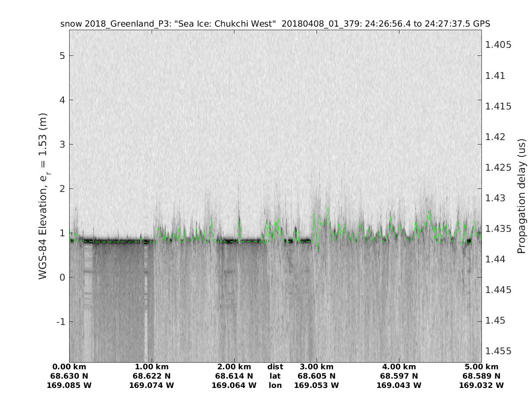
Task: Select the 5.00 km x-axis tick label
Action: pos(481,367)
